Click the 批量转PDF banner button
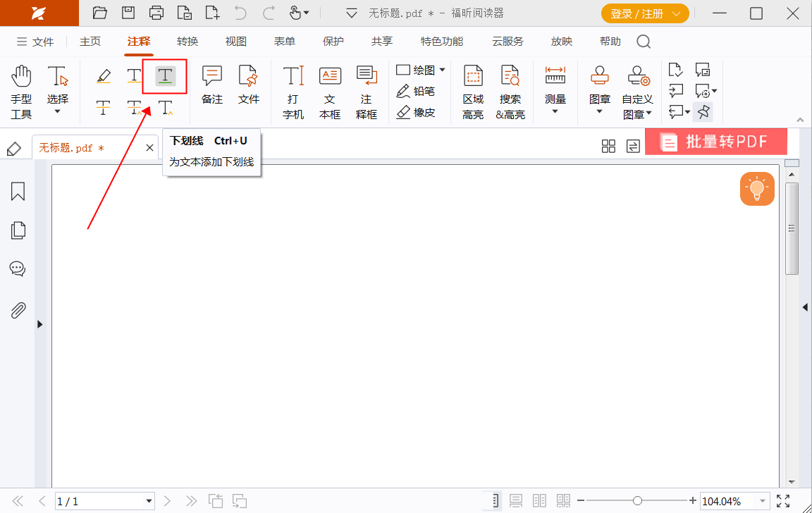Screen dimensions: 812x513 [715, 142]
